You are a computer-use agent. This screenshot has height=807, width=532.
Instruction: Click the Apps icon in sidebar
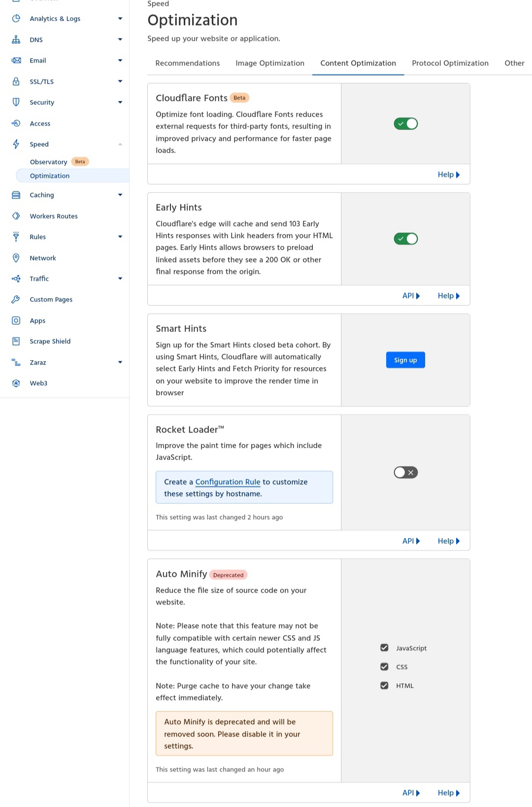coord(16,320)
